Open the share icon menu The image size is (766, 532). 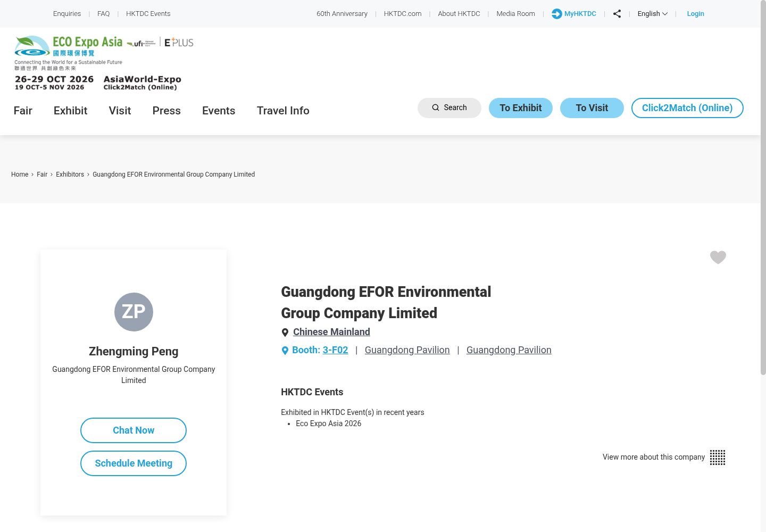(617, 14)
